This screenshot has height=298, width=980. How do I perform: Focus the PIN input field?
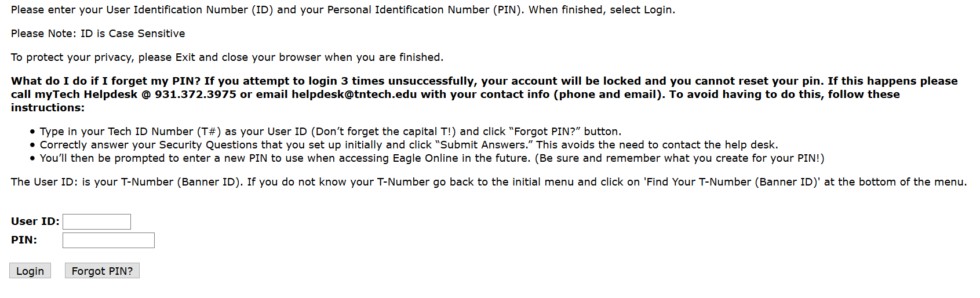coord(108,240)
